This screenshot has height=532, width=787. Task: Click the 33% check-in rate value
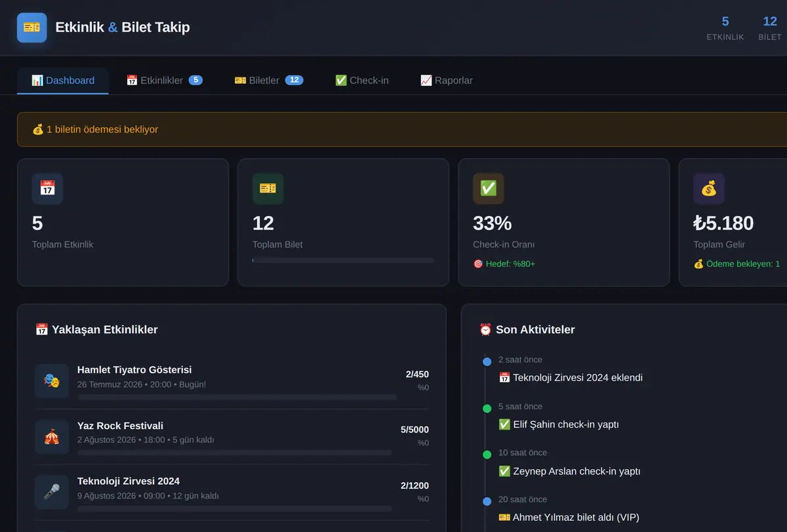pyautogui.click(x=492, y=223)
